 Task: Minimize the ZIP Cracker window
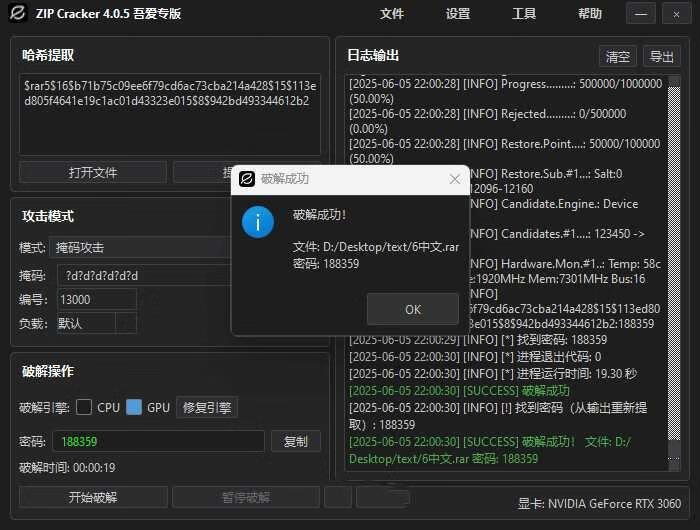tap(641, 14)
